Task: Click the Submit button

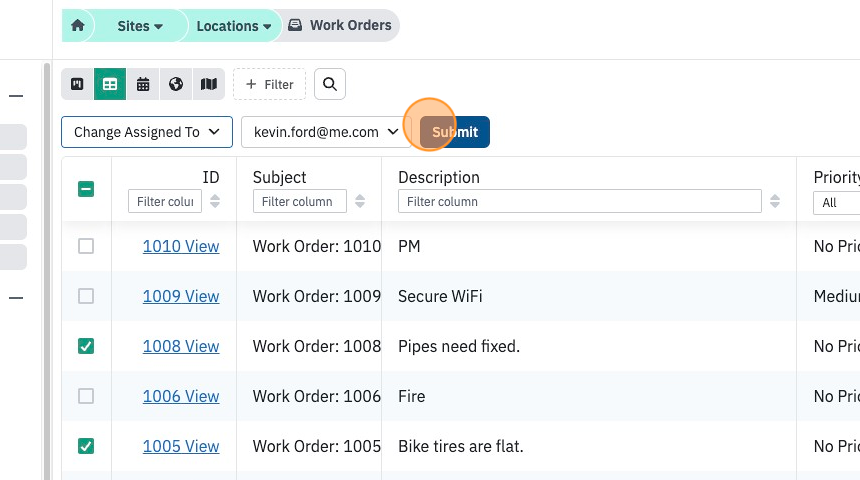Action: [455, 132]
